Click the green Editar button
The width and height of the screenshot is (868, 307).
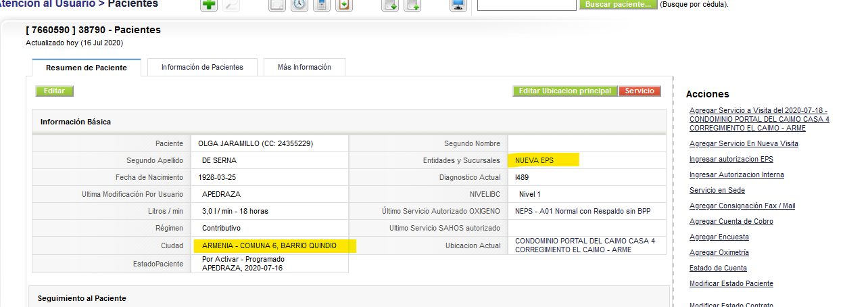coord(54,91)
